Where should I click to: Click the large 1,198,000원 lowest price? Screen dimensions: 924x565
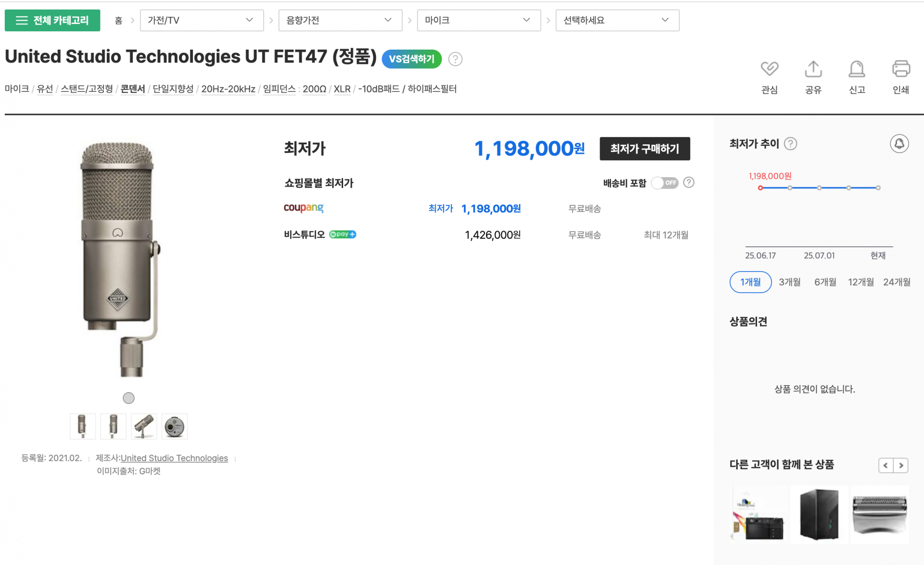[529, 149]
